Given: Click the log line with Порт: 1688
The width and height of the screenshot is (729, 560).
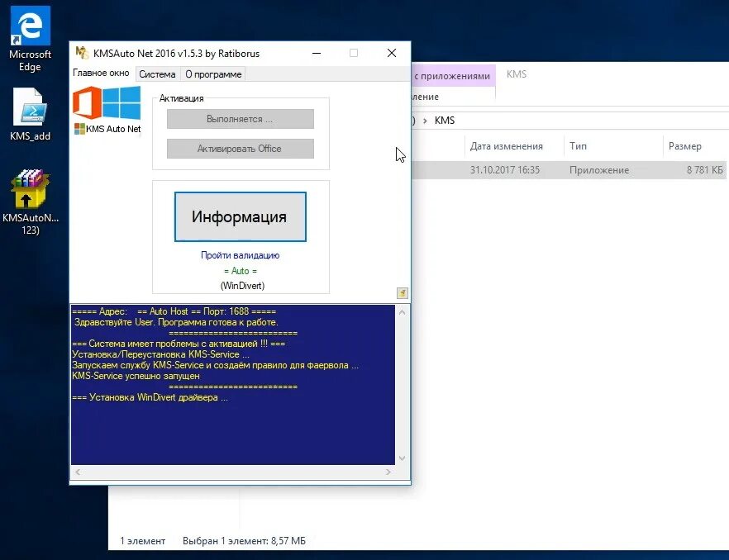Looking at the screenshot, I should click(174, 311).
